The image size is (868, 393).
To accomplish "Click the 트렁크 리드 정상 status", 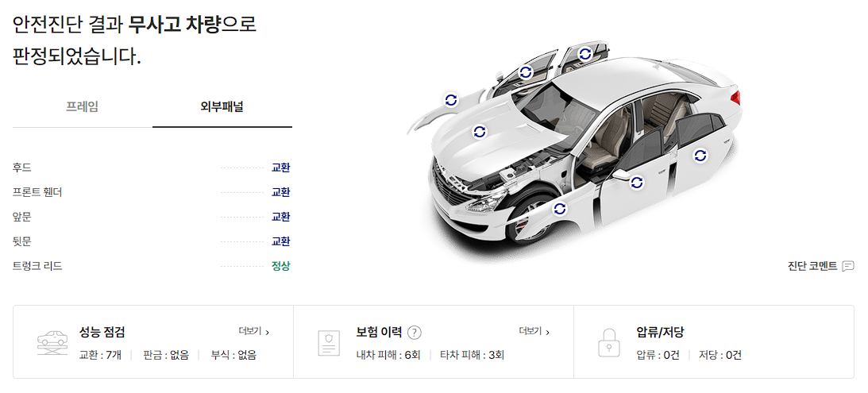I will [280, 266].
